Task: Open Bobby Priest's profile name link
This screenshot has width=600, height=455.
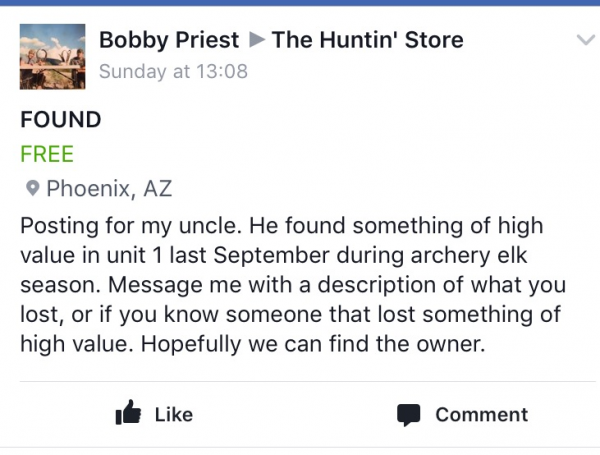Action: click(169, 41)
